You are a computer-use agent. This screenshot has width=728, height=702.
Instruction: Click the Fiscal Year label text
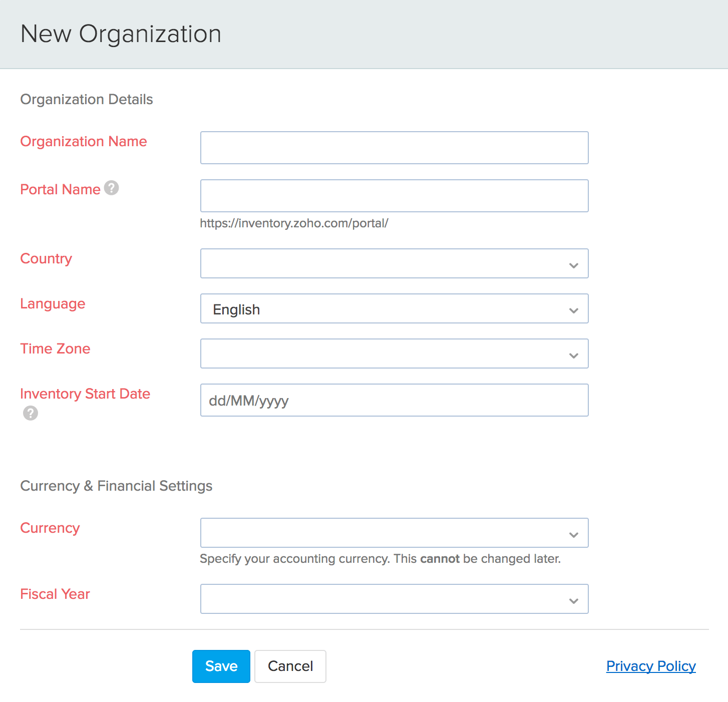[55, 594]
